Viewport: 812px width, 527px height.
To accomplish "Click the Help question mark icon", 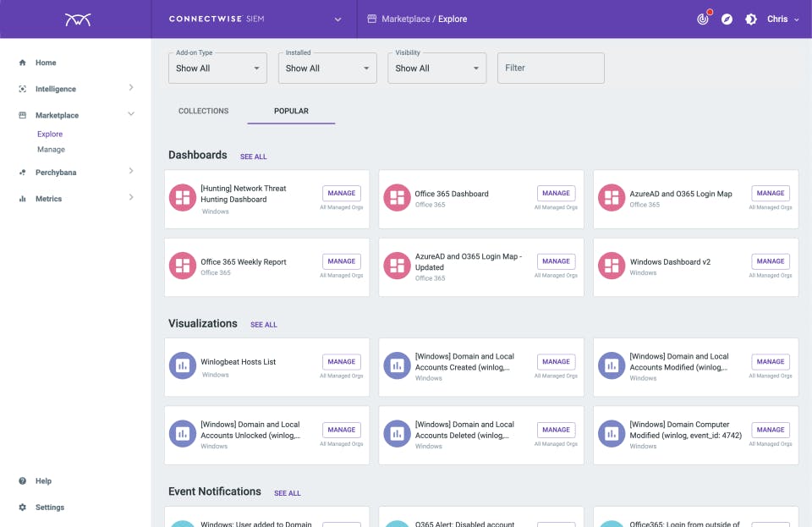I will [22, 481].
